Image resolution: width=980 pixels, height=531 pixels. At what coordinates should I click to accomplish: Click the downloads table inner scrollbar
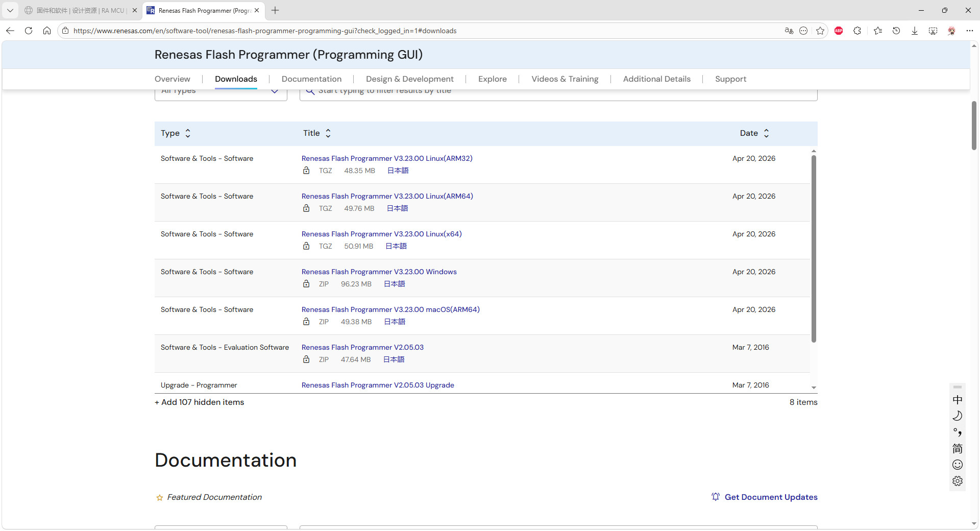(x=814, y=249)
